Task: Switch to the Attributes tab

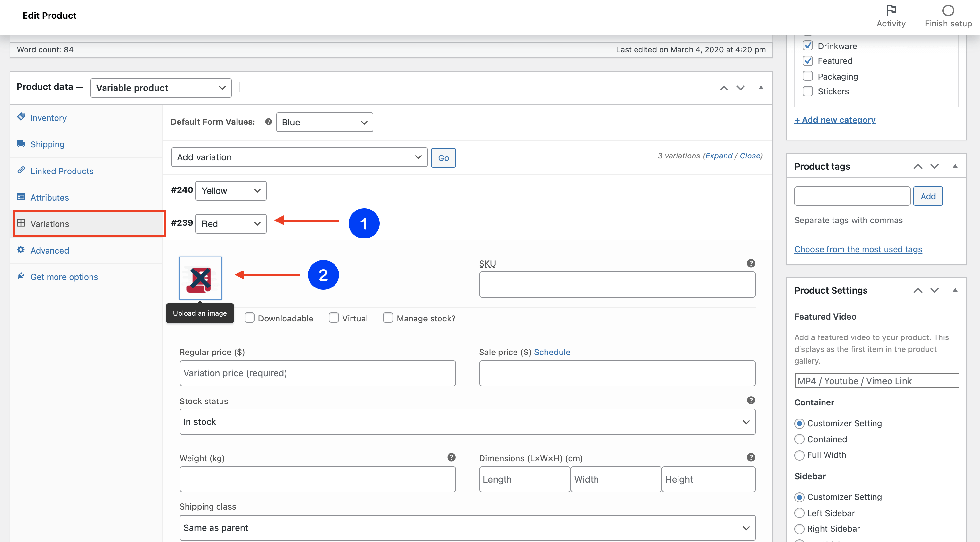Action: 49,197
